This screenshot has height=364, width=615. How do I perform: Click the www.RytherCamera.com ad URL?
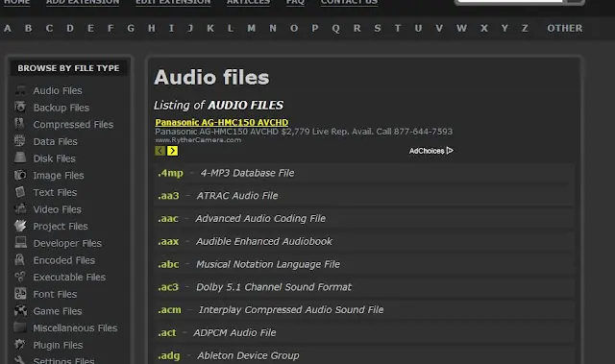[x=198, y=140]
